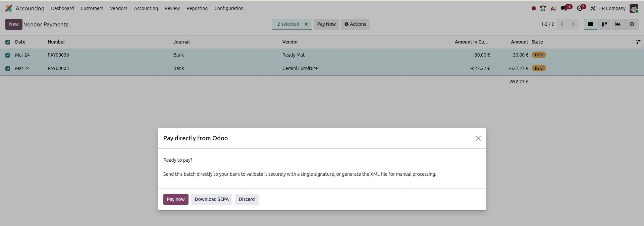
Task: Click Discard in the dialog
Action: (247, 199)
